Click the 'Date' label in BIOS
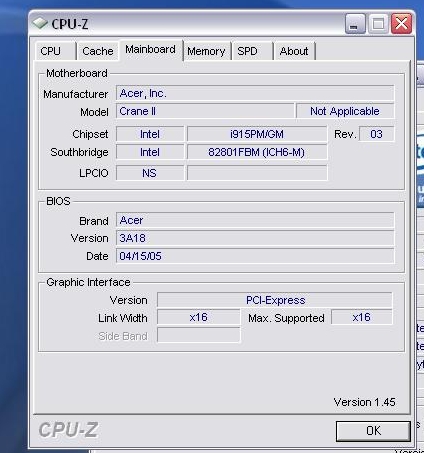This screenshot has width=424, height=453. pos(97,256)
